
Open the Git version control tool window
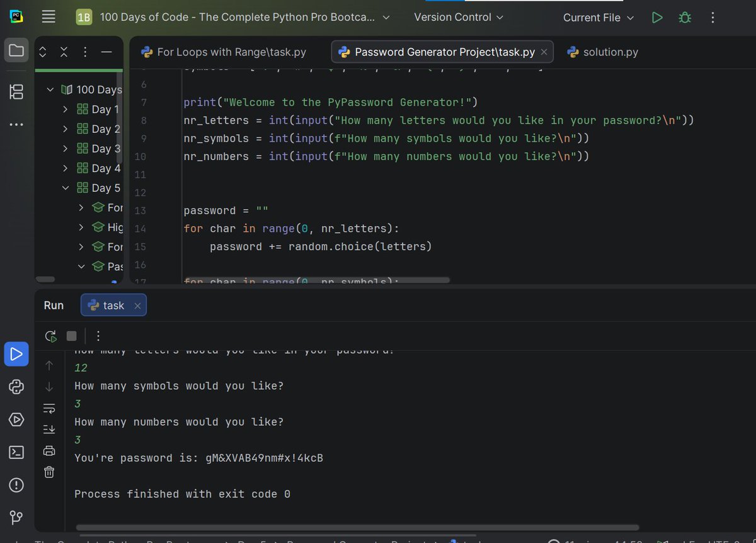pos(16,517)
